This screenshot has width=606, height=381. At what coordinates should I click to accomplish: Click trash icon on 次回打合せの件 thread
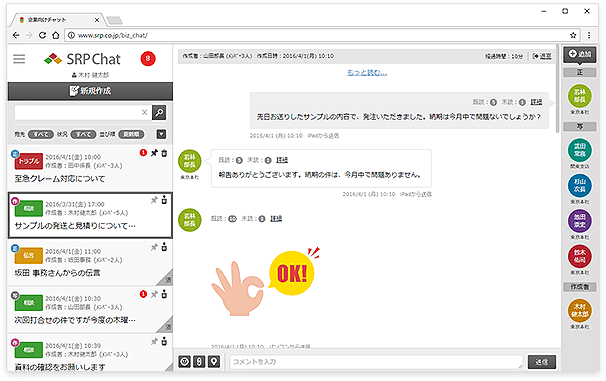(164, 294)
